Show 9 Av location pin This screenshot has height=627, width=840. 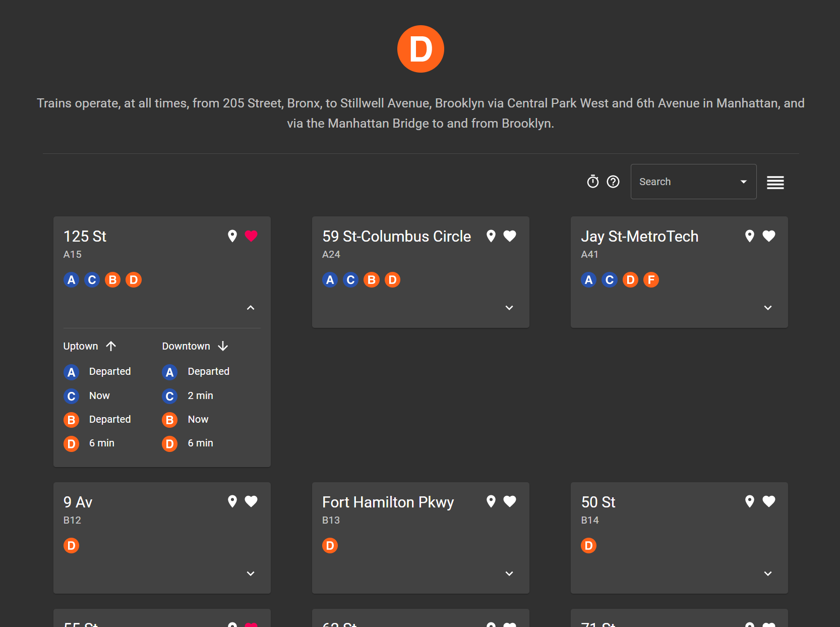(232, 501)
